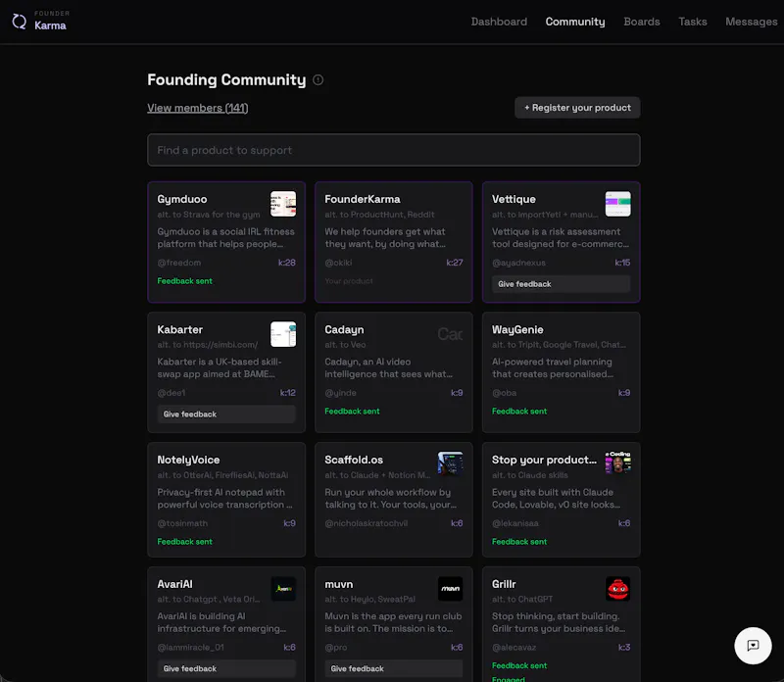Click the muvn card title

[x=338, y=584]
